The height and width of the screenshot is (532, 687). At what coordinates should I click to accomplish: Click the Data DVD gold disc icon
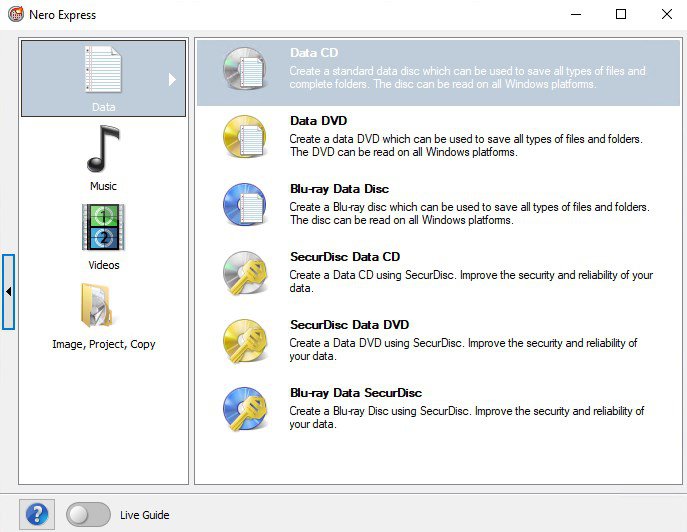point(245,136)
